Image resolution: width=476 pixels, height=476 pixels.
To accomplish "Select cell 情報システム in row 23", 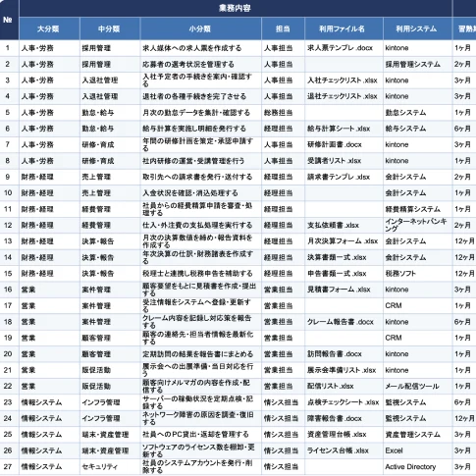I will [49, 402].
